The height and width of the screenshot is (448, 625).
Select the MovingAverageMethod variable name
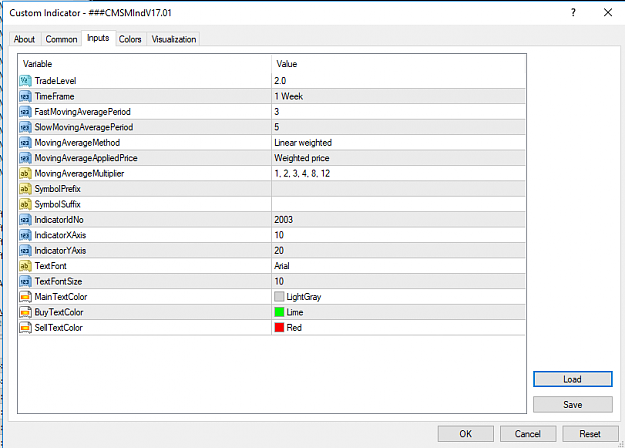click(77, 143)
